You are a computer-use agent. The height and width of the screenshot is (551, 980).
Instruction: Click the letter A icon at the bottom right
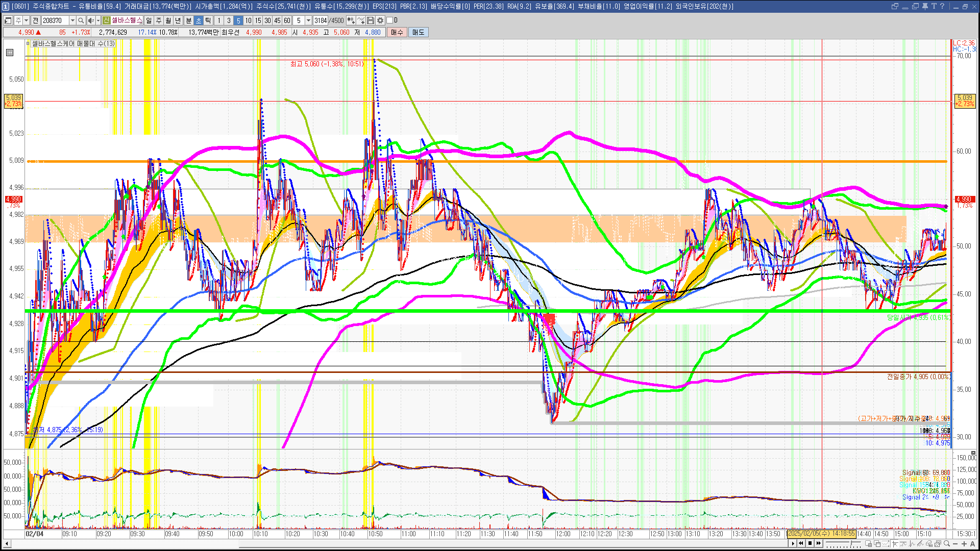[972, 544]
